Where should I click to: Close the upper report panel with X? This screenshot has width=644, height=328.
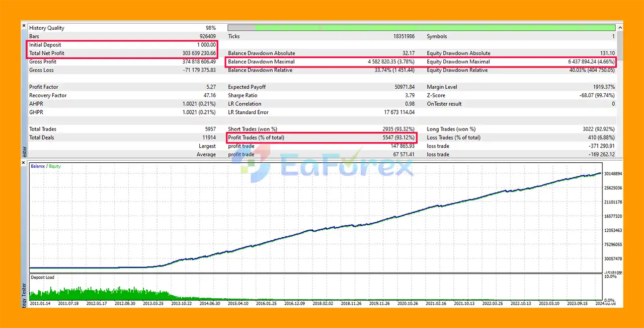click(x=24, y=26)
